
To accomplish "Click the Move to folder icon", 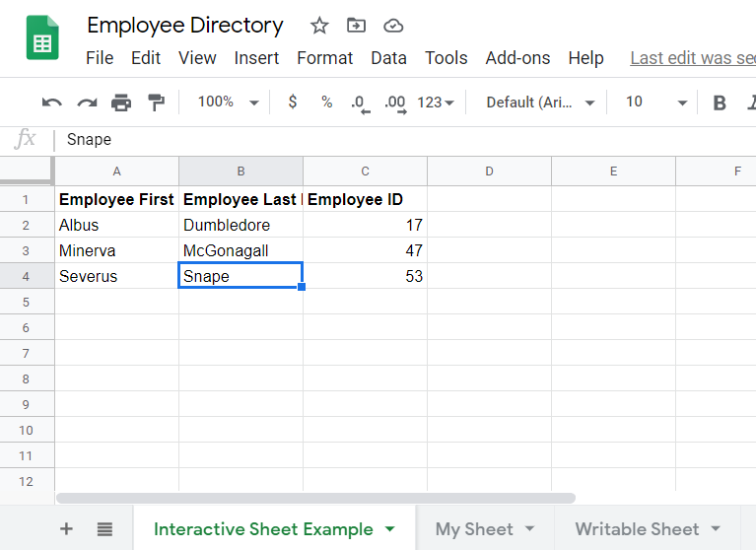I will (356, 26).
